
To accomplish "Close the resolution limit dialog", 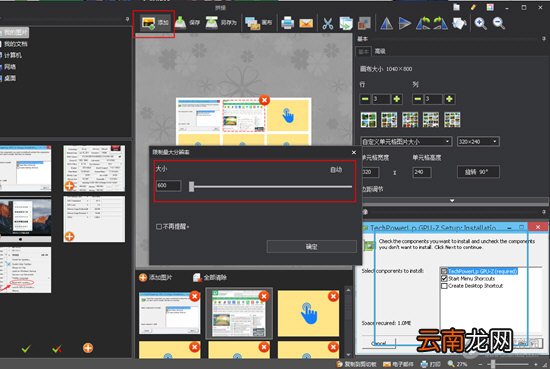I will (354, 152).
